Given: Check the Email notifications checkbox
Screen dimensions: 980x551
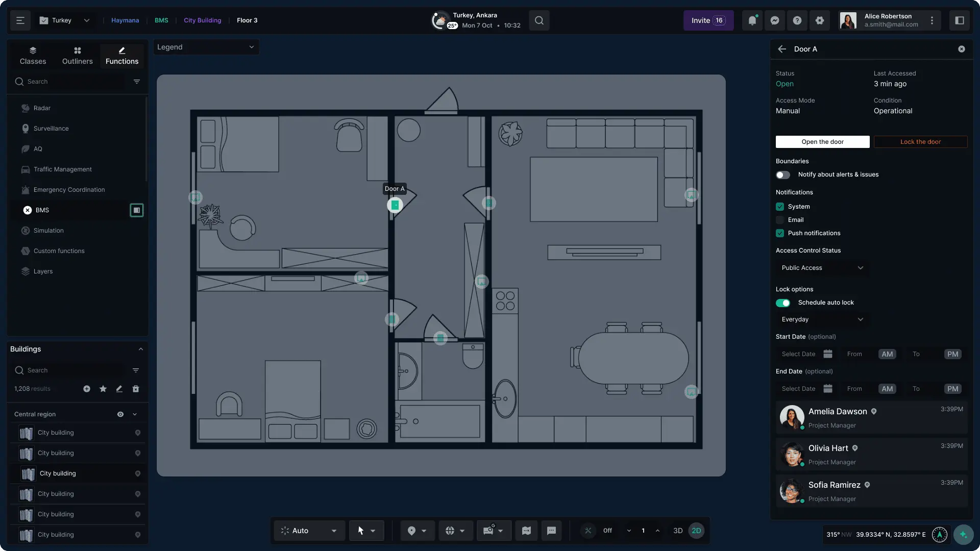Looking at the screenshot, I should pos(780,220).
